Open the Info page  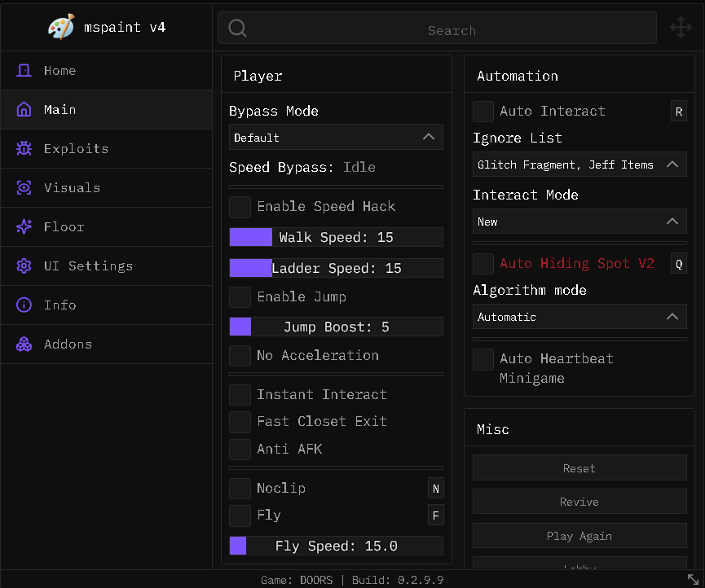[x=60, y=305]
